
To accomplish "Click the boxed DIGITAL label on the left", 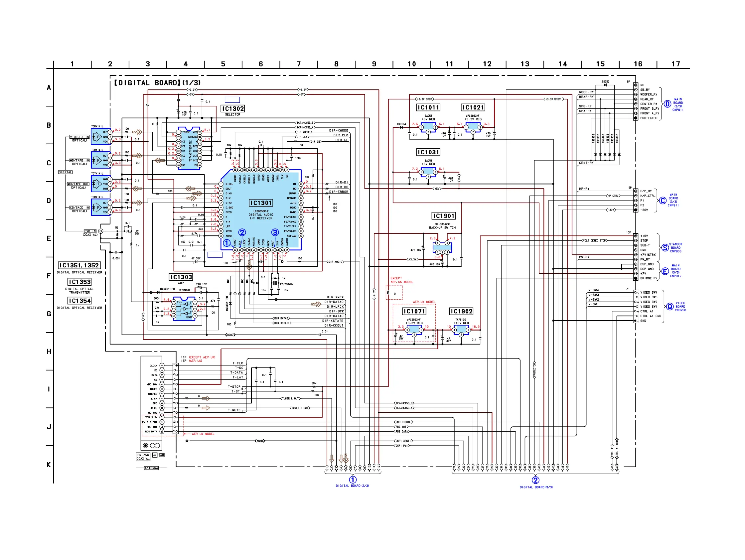I will (65, 172).
